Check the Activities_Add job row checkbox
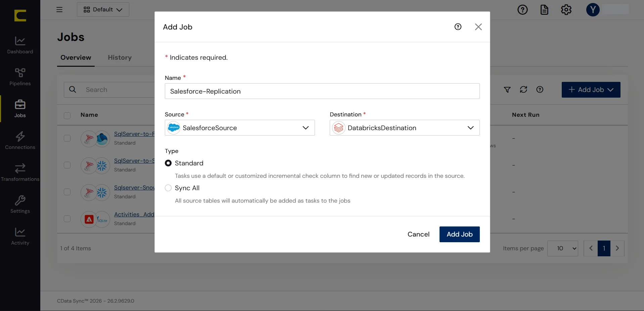The height and width of the screenshot is (311, 644). click(67, 219)
